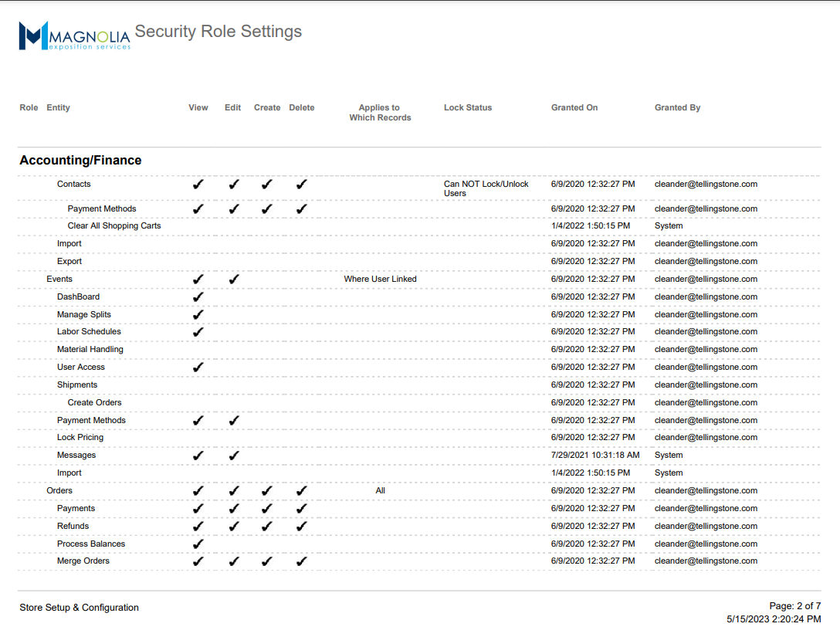This screenshot has height=637, width=840.
Task: Click the Granted On column header
Action: coord(574,108)
